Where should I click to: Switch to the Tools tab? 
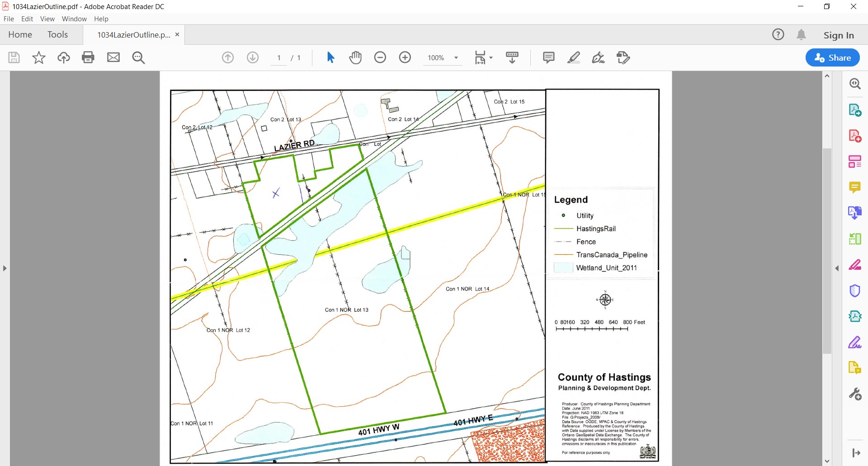point(58,35)
